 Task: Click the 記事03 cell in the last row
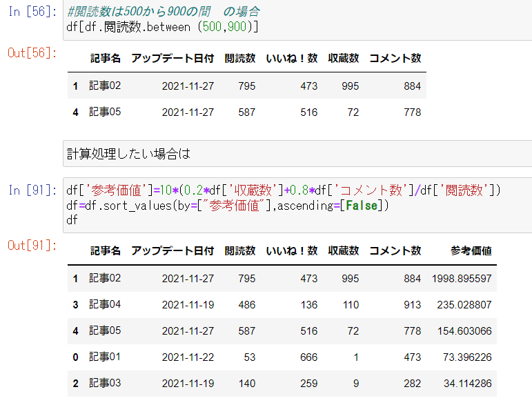[x=105, y=383]
